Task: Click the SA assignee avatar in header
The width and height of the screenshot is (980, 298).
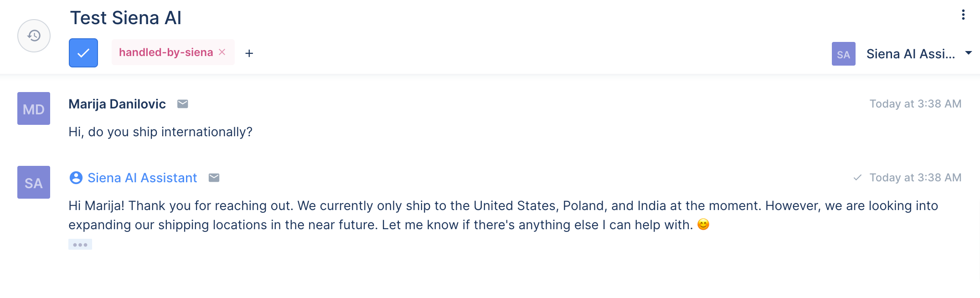Action: 843,54
